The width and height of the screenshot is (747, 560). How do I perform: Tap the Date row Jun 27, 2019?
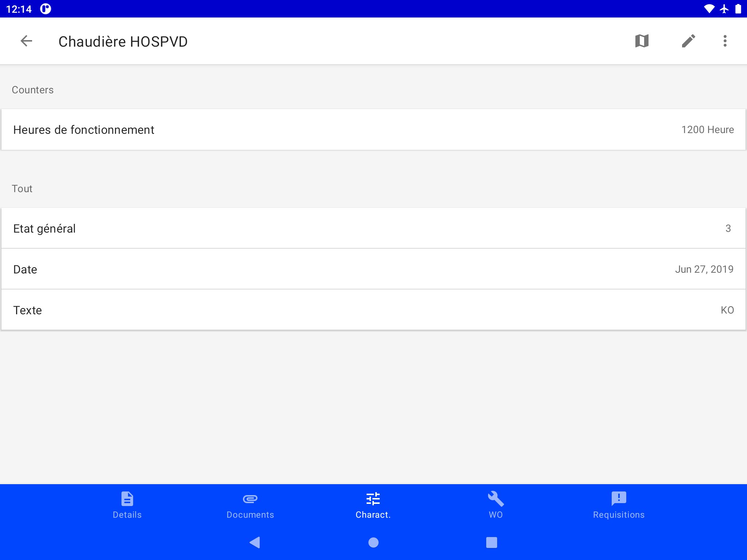click(x=373, y=269)
